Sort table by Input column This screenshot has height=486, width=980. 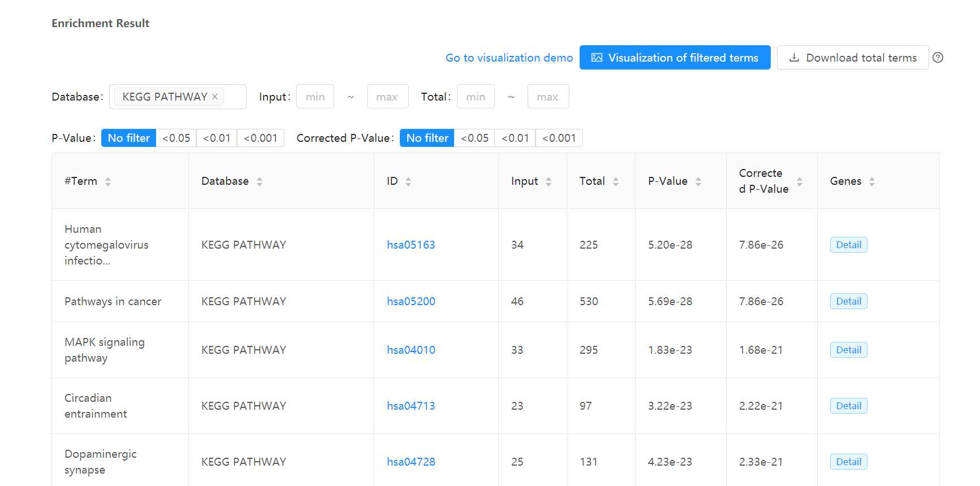point(549,181)
